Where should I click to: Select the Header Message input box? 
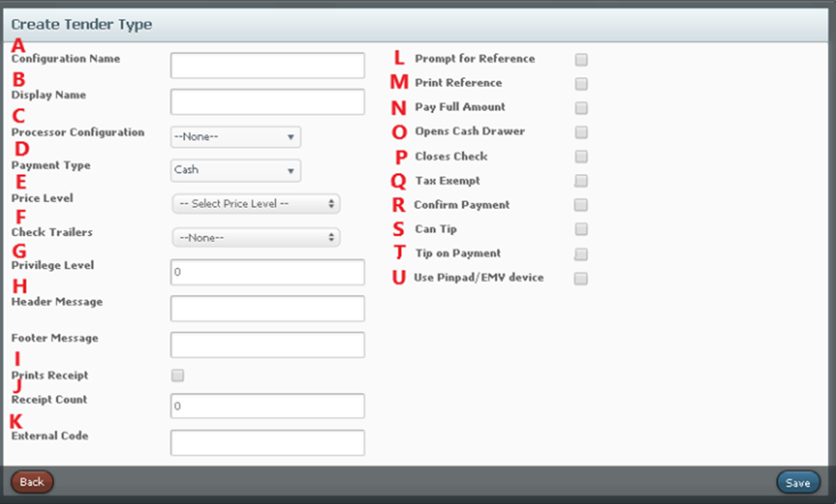267,308
